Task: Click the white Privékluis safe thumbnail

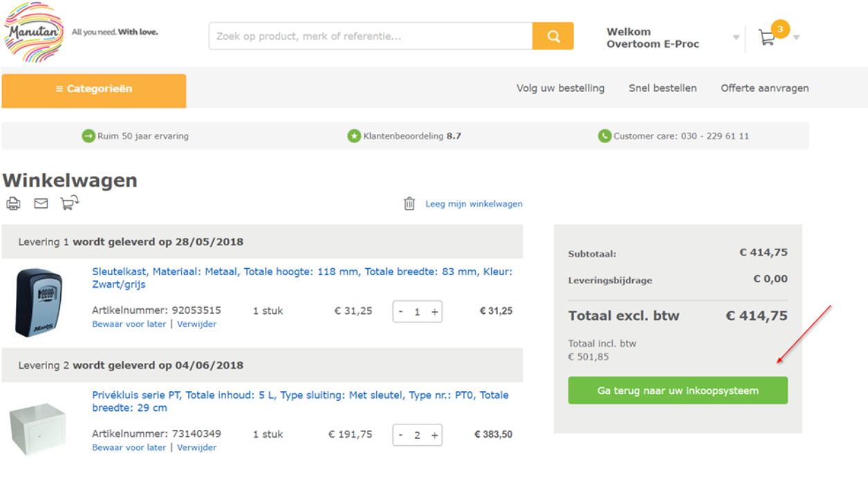Action: point(38,429)
